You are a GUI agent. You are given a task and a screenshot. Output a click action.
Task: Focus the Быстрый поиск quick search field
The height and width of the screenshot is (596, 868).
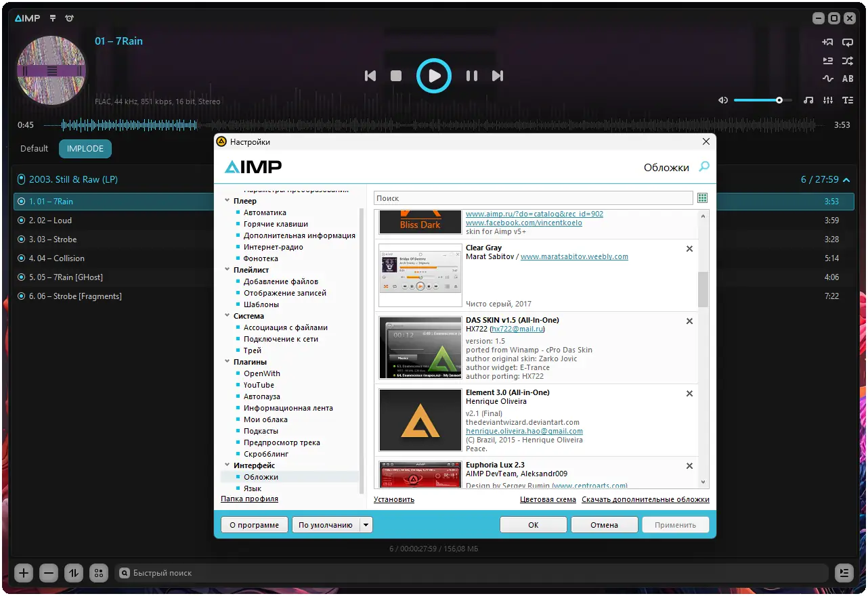pos(471,574)
